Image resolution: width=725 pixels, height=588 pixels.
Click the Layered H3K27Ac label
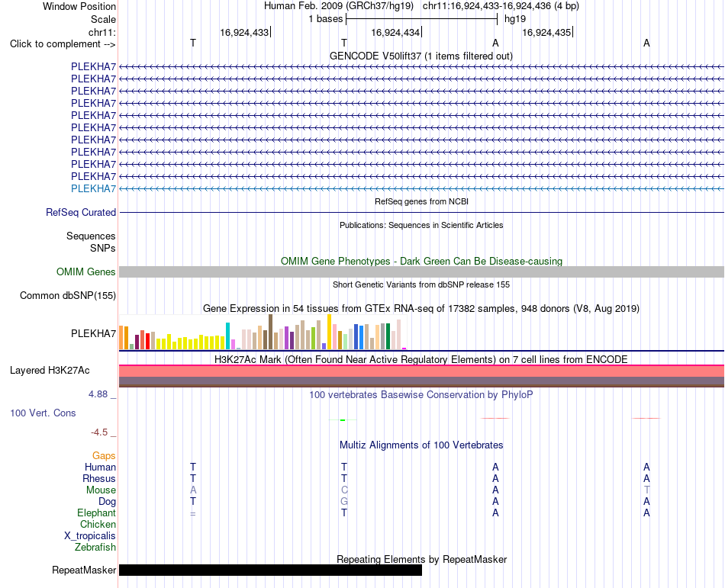(x=50, y=371)
